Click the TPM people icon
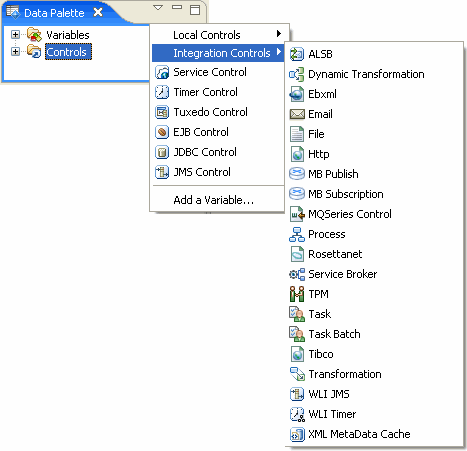Screen dimensions: 467x451 [297, 294]
